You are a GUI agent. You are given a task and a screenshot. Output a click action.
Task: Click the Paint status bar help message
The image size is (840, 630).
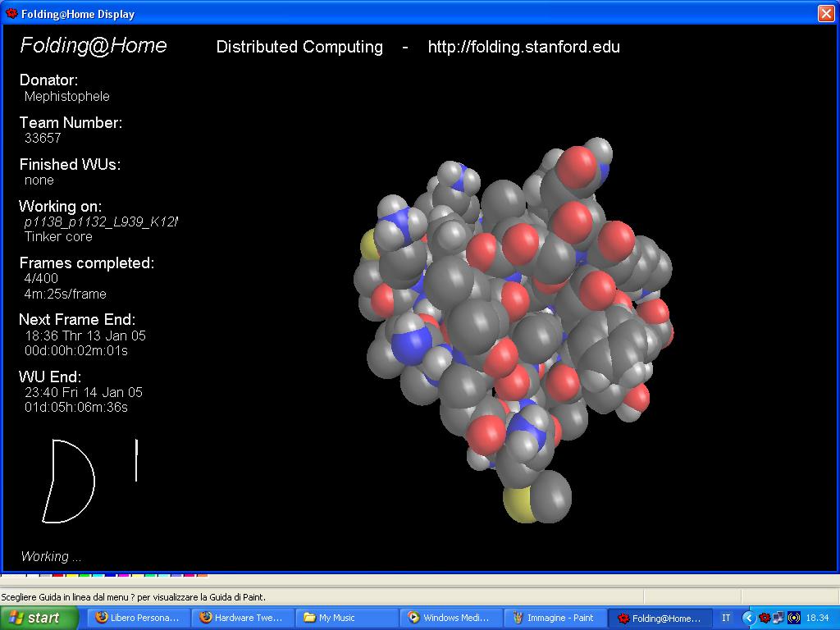pyautogui.click(x=134, y=597)
